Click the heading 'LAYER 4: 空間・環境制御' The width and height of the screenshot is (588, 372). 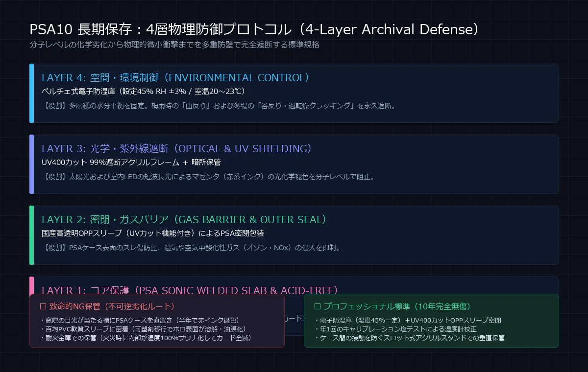[176, 78]
